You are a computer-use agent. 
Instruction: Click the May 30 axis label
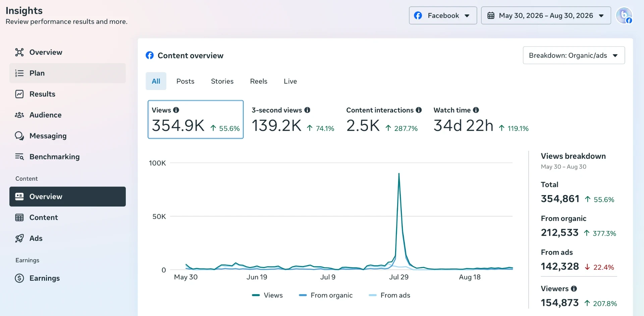point(186,277)
